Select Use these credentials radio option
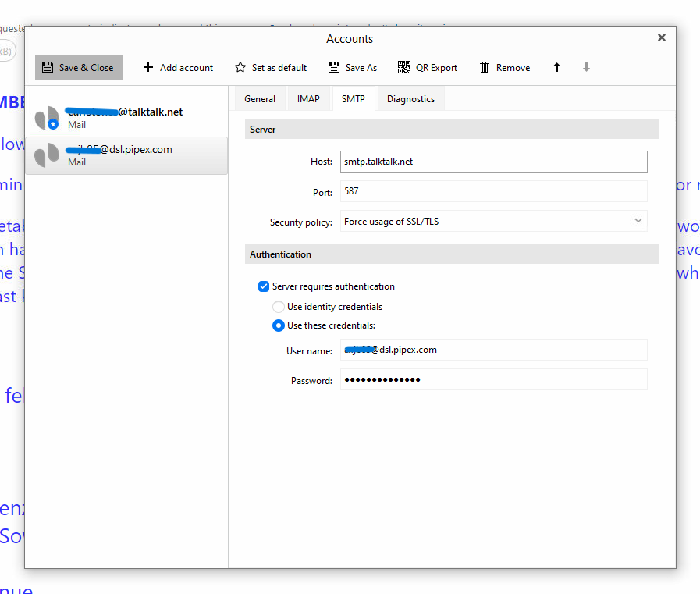 279,325
